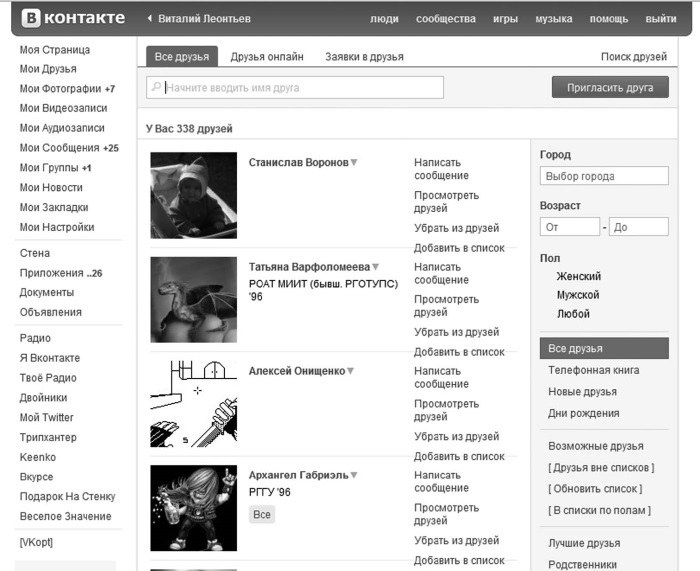Click the VKontakte logo icon
Screen dimensions: 700x571
pos(31,18)
